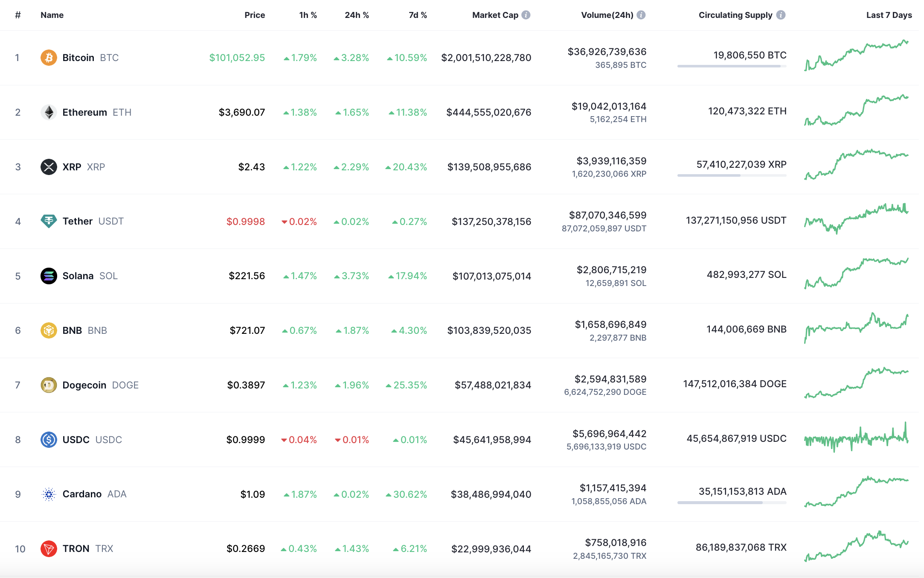924x578 pixels.
Task: Click the Ethereum diamond logo icon
Action: [x=49, y=112]
